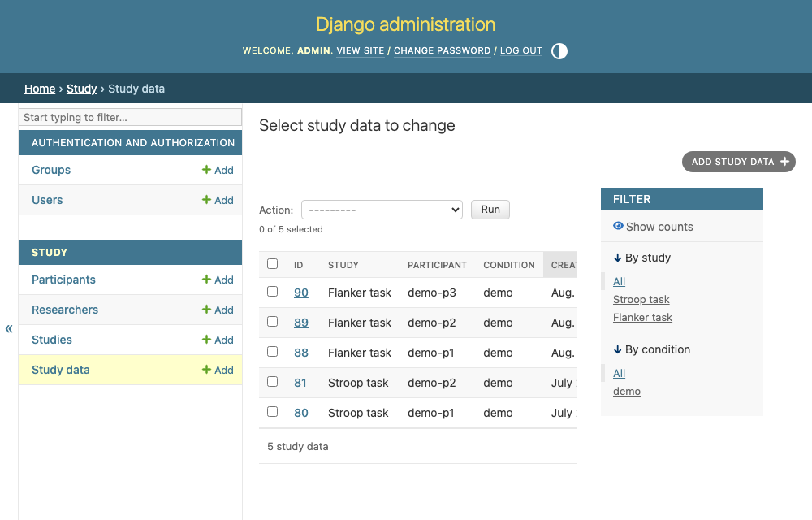Open study data record ID 89
Viewport: 812px width, 520px height.
[301, 323]
